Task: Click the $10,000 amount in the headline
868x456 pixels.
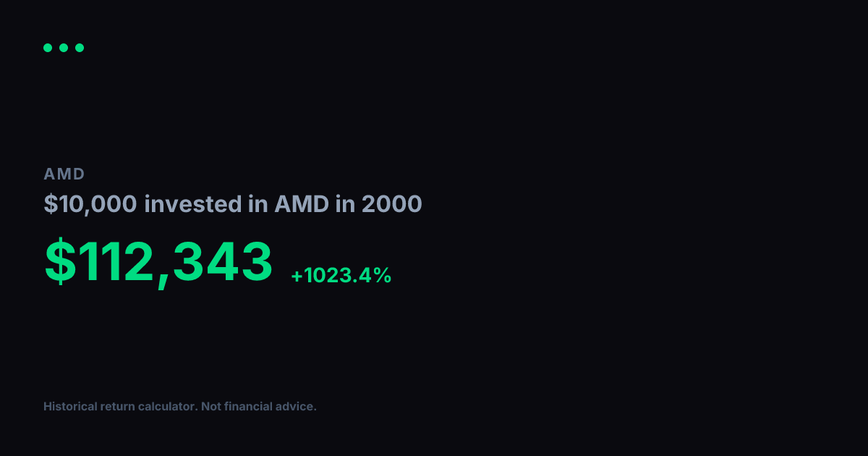Action: [90, 205]
